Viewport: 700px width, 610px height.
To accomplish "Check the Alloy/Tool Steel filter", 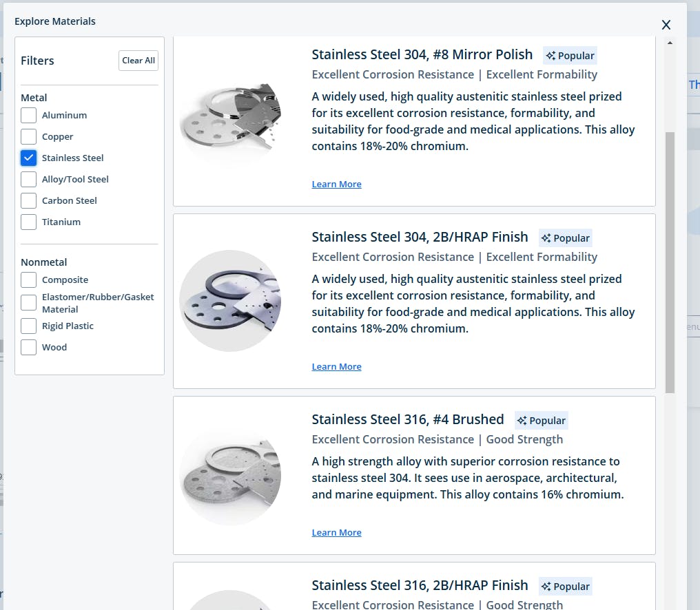I will click(x=28, y=179).
